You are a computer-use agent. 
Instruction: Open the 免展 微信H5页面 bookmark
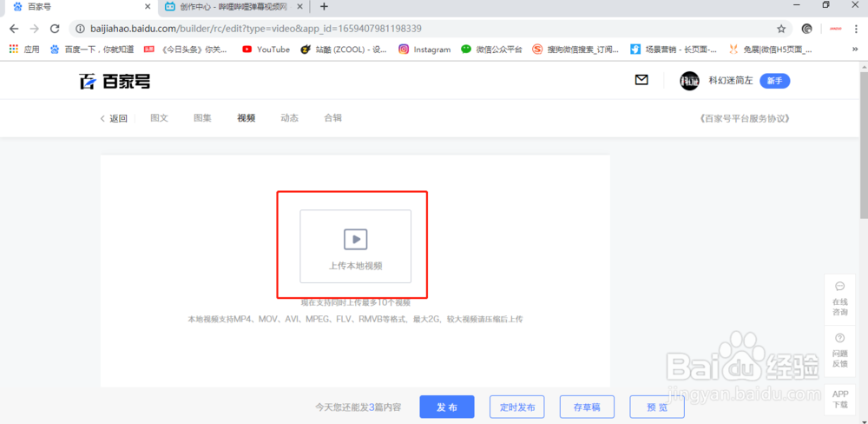tap(771, 50)
